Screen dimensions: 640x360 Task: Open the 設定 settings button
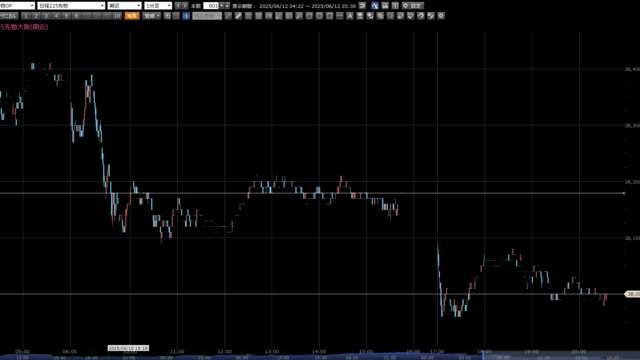pos(413,6)
